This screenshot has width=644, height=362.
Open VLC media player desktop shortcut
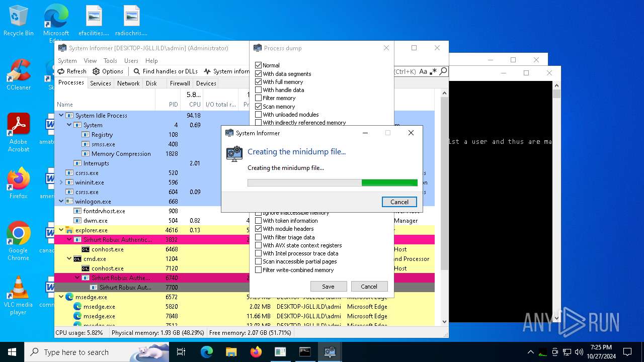(x=19, y=295)
